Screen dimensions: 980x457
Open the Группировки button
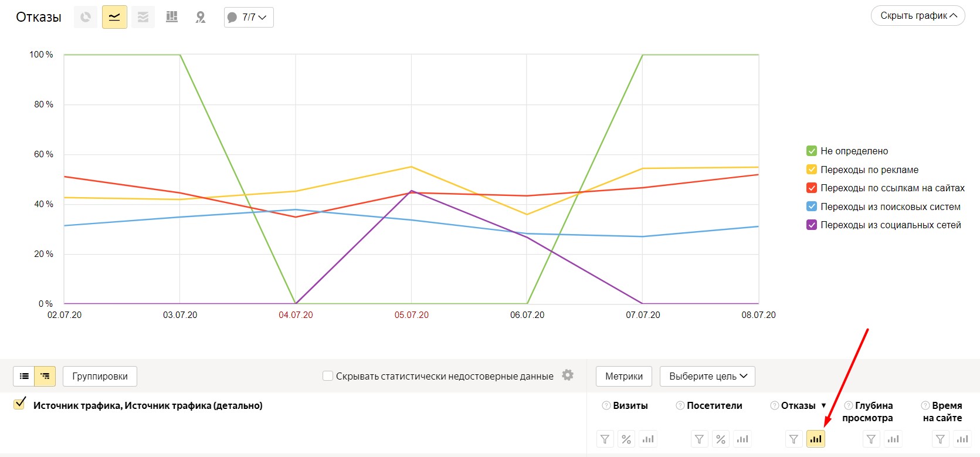[x=100, y=376]
